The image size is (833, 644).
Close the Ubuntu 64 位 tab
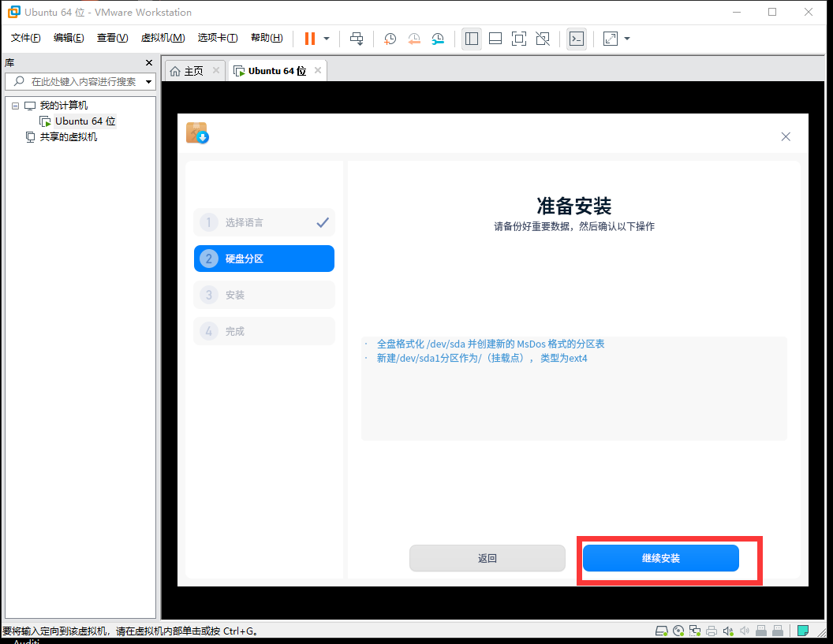[318, 70]
